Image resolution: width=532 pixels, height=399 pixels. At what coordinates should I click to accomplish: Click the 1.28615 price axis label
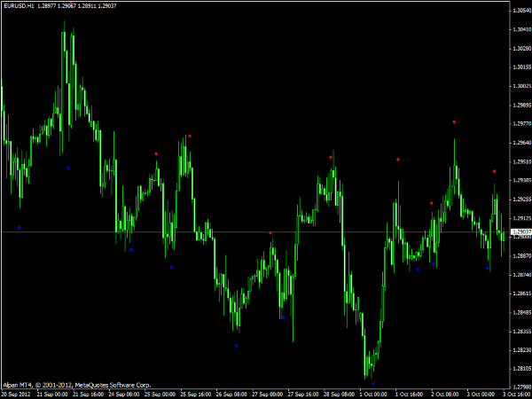click(x=522, y=293)
